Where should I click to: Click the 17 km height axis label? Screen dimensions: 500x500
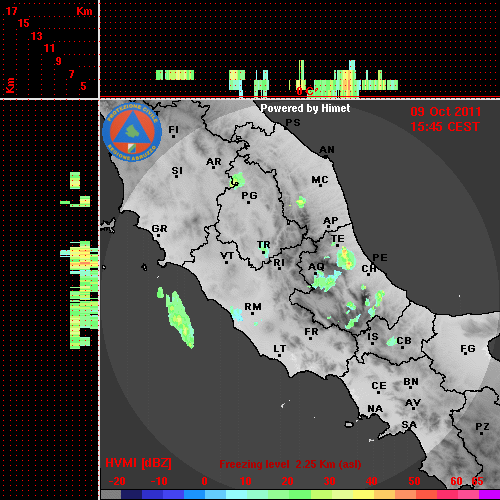coord(11,11)
